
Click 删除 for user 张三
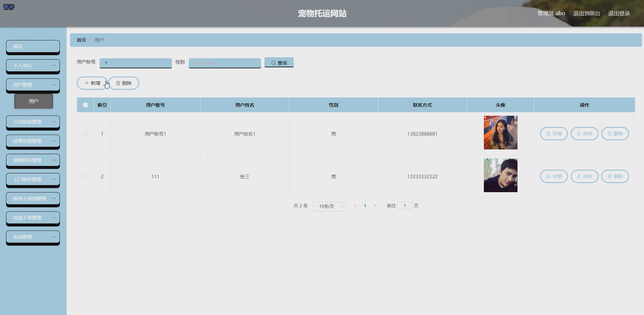[615, 176]
